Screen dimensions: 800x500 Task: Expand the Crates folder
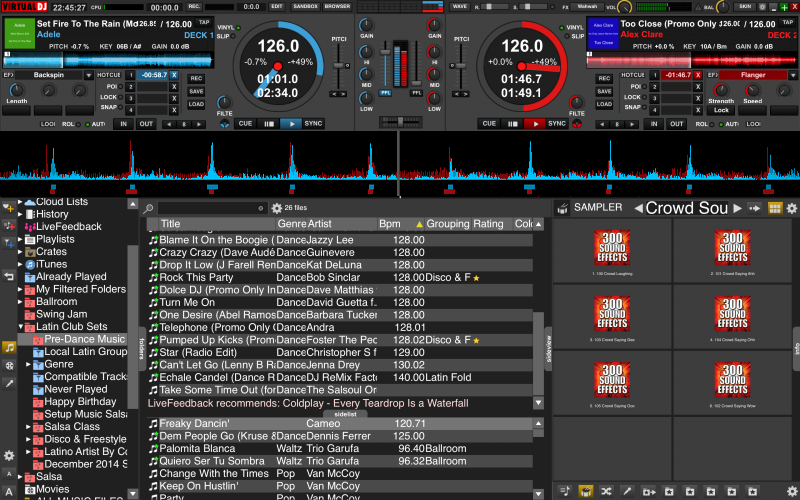coord(20,252)
